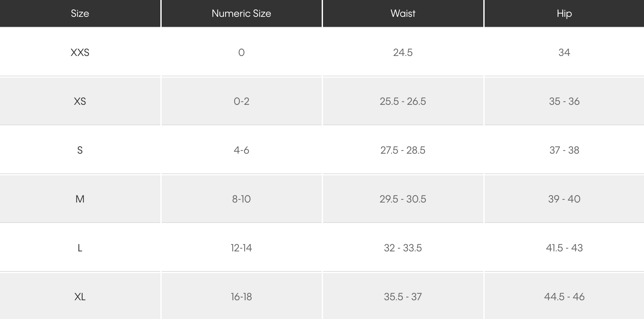Select the M size cell

[80, 199]
